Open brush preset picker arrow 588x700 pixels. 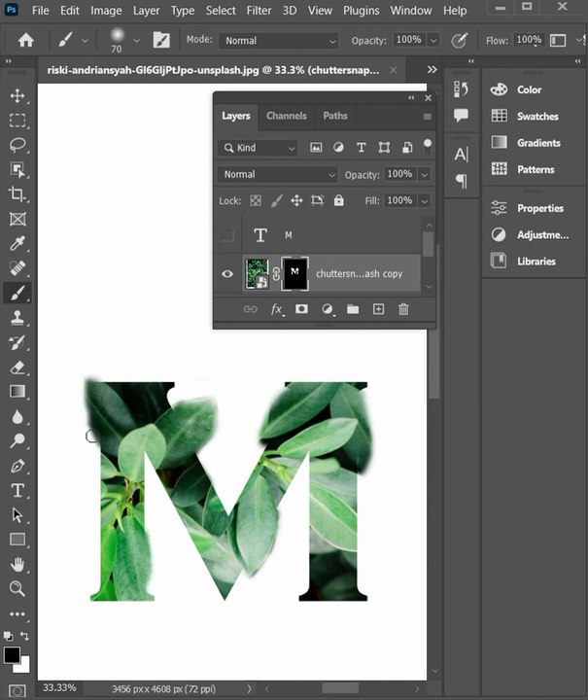[x=136, y=41]
